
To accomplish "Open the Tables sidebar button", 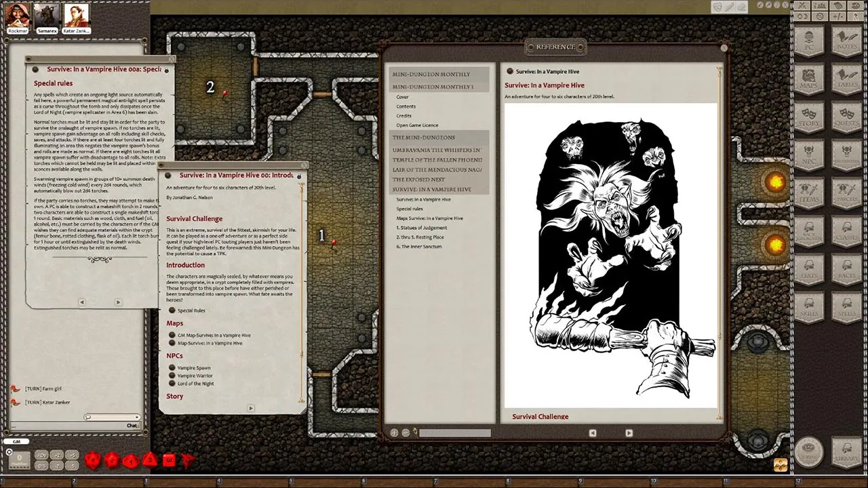I will (x=846, y=81).
